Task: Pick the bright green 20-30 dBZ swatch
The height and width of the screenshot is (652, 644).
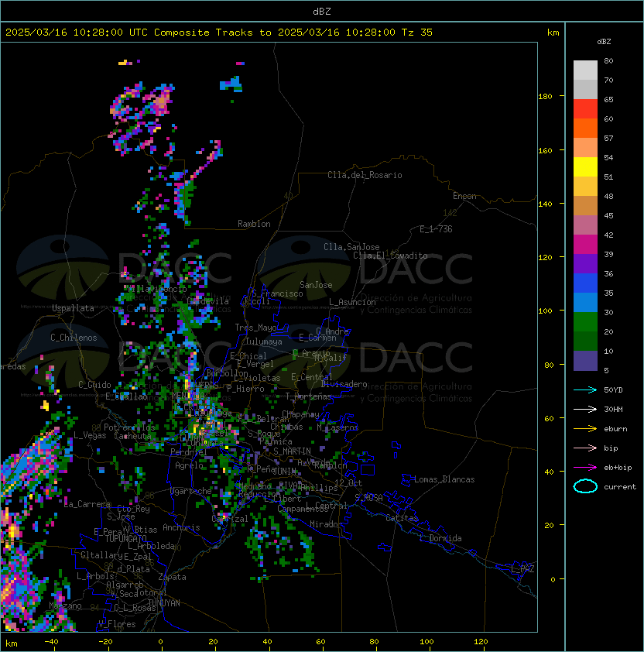Action: click(x=585, y=322)
